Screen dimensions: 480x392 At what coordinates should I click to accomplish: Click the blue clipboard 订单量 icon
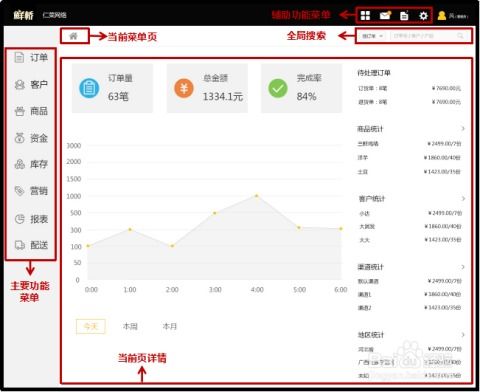[89, 88]
